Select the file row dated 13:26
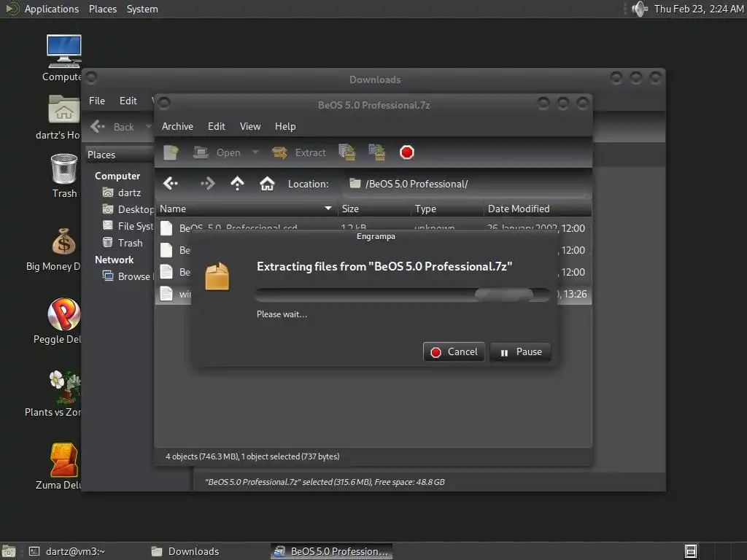 point(373,294)
